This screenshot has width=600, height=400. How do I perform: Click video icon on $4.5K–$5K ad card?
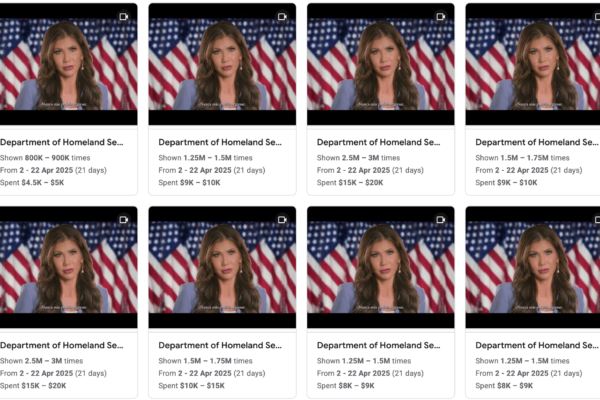(x=124, y=16)
